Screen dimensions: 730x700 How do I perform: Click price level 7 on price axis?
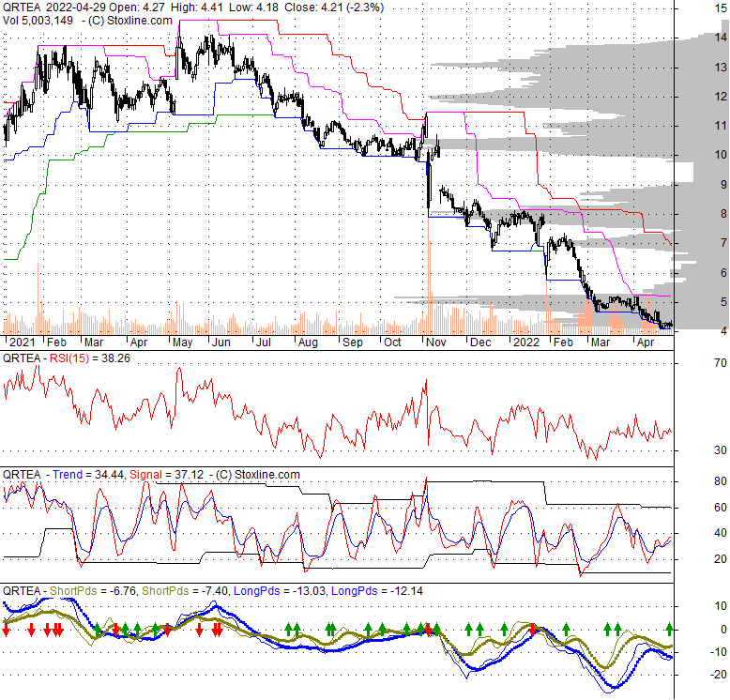point(723,243)
